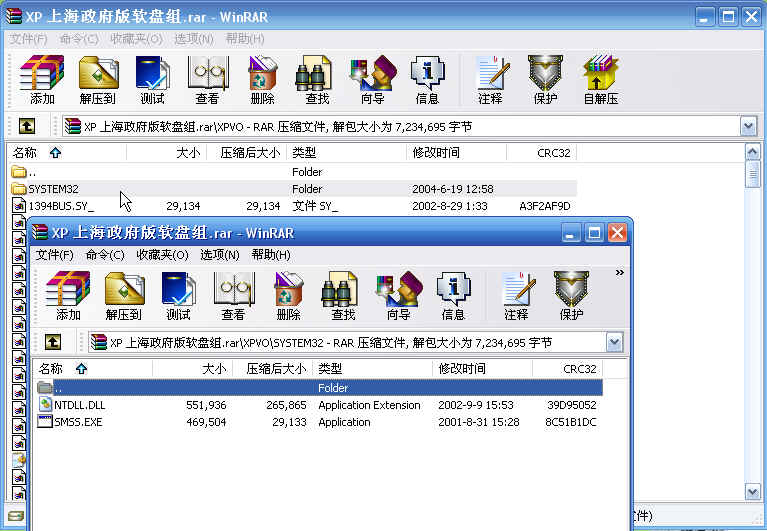
Task: Sort by 压缩后大小 column in front window
Action: 273,369
